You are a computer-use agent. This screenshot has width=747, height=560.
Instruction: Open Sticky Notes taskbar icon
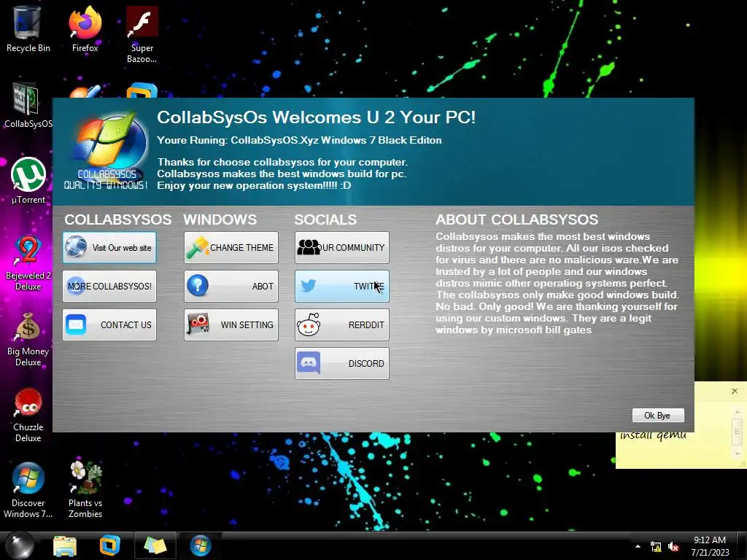[155, 545]
